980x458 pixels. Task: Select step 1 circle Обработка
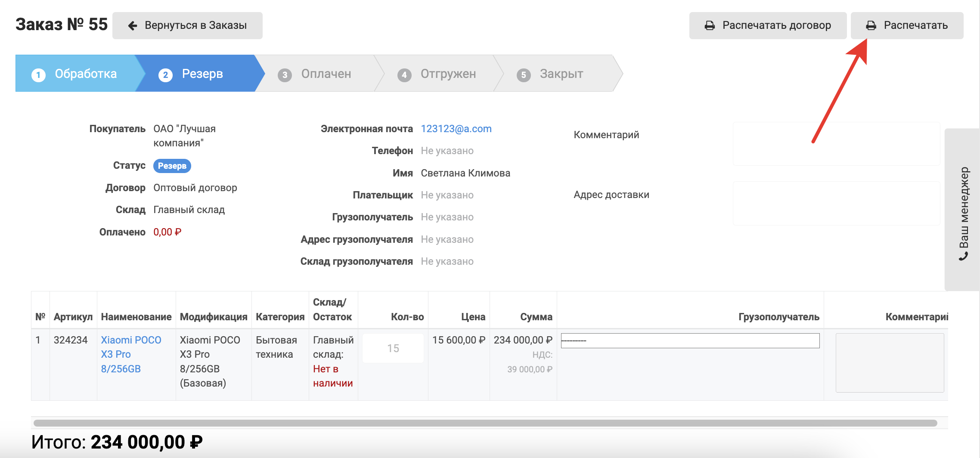(38, 75)
